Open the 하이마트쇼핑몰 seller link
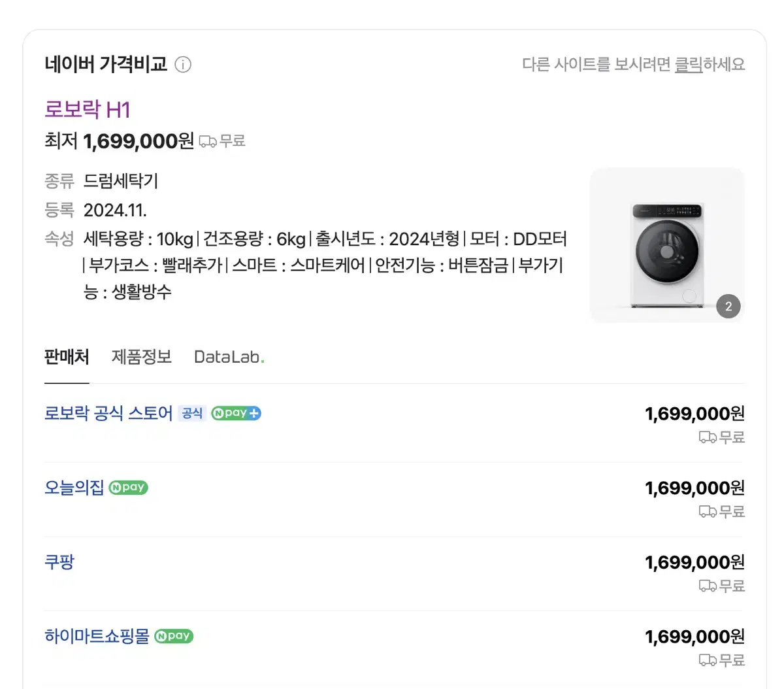 97,636
